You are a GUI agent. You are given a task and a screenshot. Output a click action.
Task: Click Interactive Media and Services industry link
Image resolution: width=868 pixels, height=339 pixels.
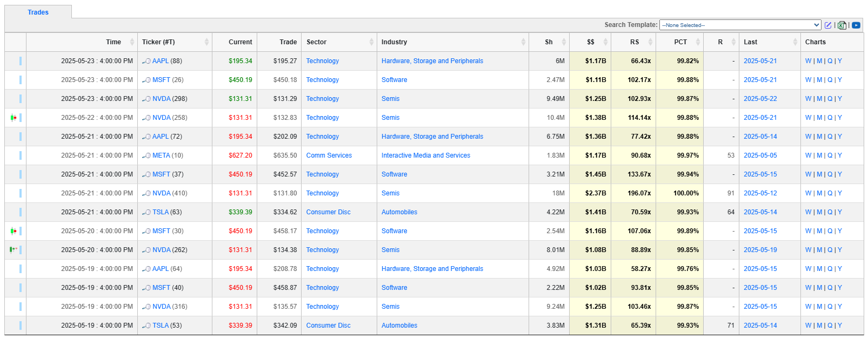[426, 155]
